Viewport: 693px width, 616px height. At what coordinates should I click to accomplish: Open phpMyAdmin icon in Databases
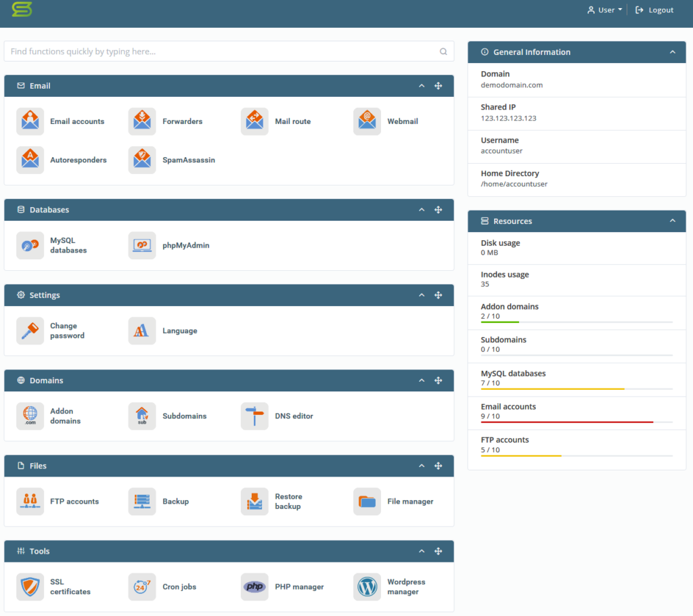pos(142,246)
